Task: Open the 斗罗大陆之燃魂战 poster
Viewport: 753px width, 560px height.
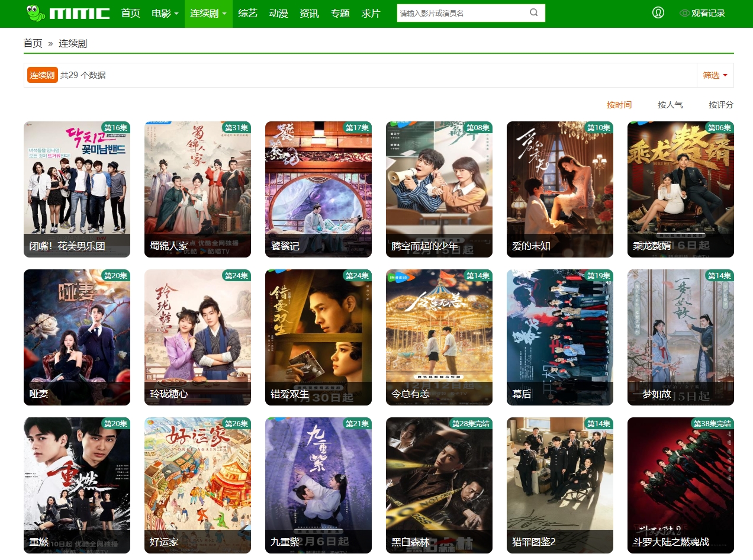Action: (681, 485)
